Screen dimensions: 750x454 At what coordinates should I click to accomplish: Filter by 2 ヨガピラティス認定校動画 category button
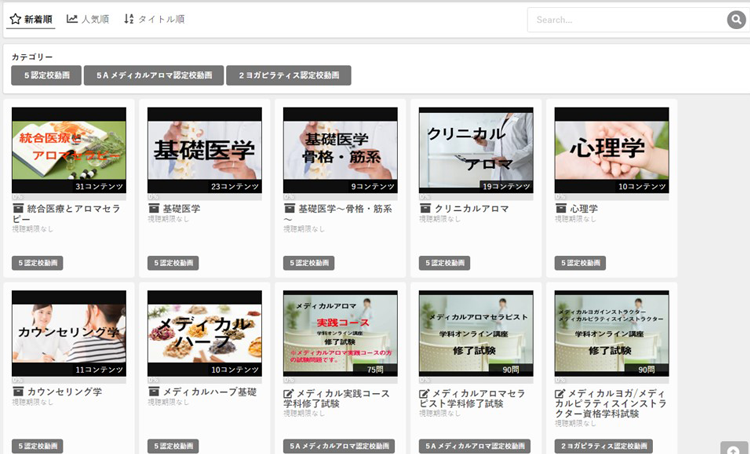[x=289, y=75]
